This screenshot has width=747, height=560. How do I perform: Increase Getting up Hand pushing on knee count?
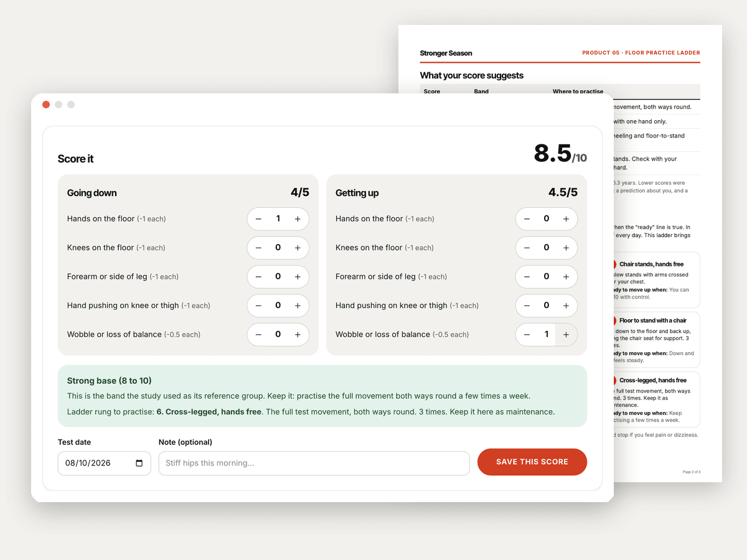pyautogui.click(x=566, y=306)
